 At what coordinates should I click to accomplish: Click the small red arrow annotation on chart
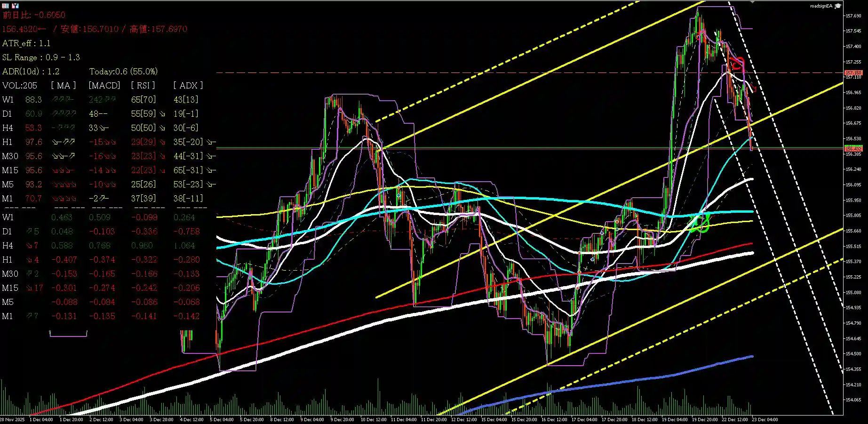pos(754,88)
